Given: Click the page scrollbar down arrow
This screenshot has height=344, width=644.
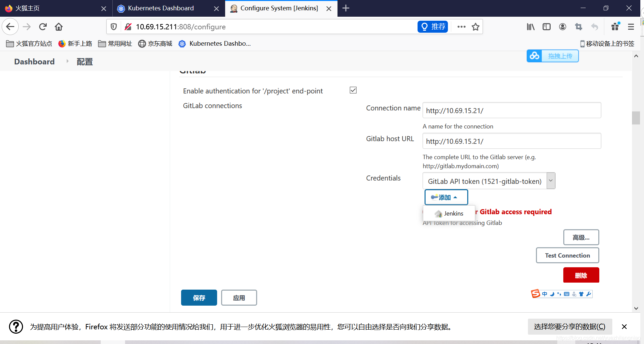Looking at the screenshot, I should click(636, 308).
